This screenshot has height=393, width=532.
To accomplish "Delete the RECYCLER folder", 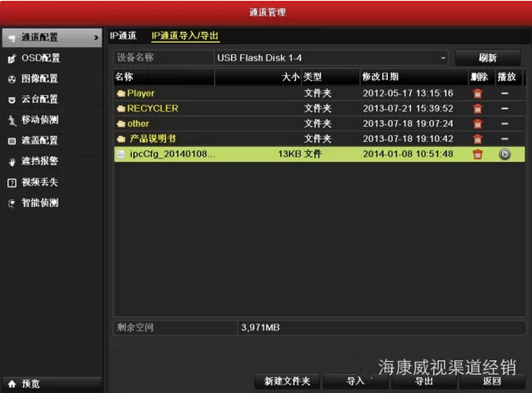I will 478,108.
